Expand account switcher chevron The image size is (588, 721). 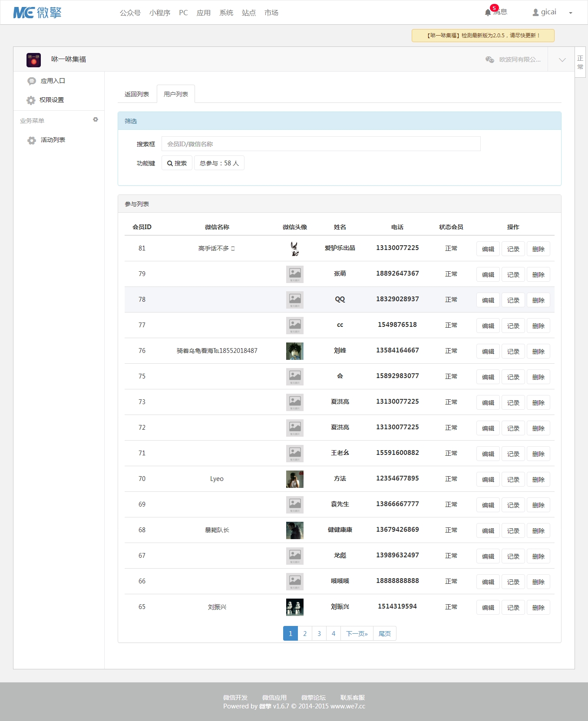coord(562,60)
